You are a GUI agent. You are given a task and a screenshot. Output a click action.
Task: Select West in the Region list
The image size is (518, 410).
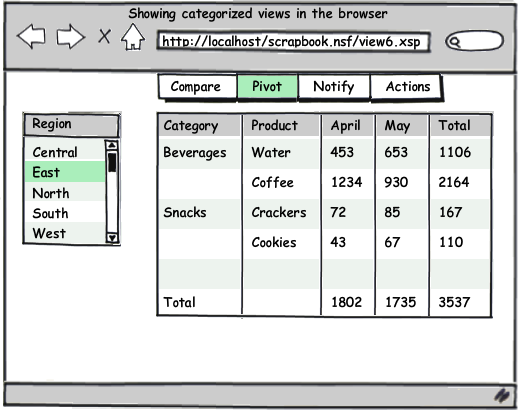click(x=65, y=233)
